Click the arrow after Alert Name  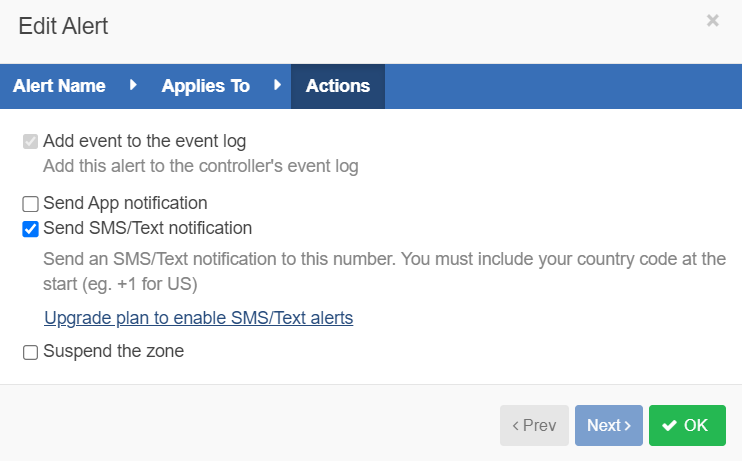click(133, 86)
